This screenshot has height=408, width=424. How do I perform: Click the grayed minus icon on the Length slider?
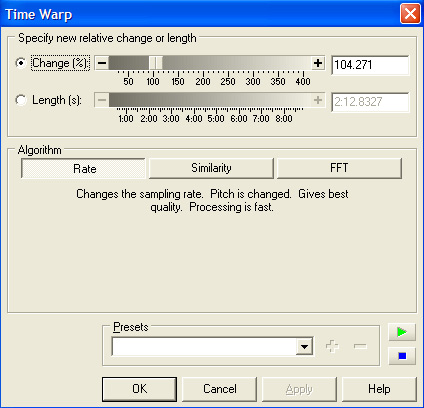[102, 100]
